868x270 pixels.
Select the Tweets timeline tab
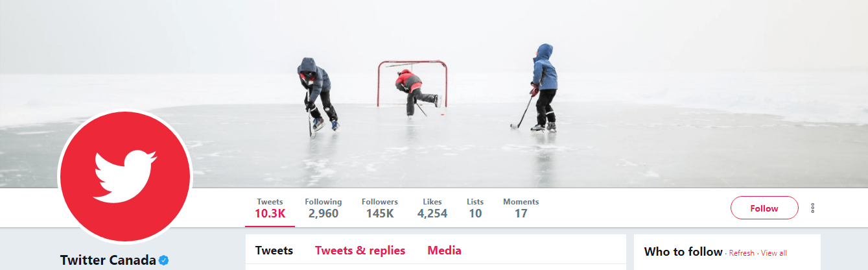274,251
